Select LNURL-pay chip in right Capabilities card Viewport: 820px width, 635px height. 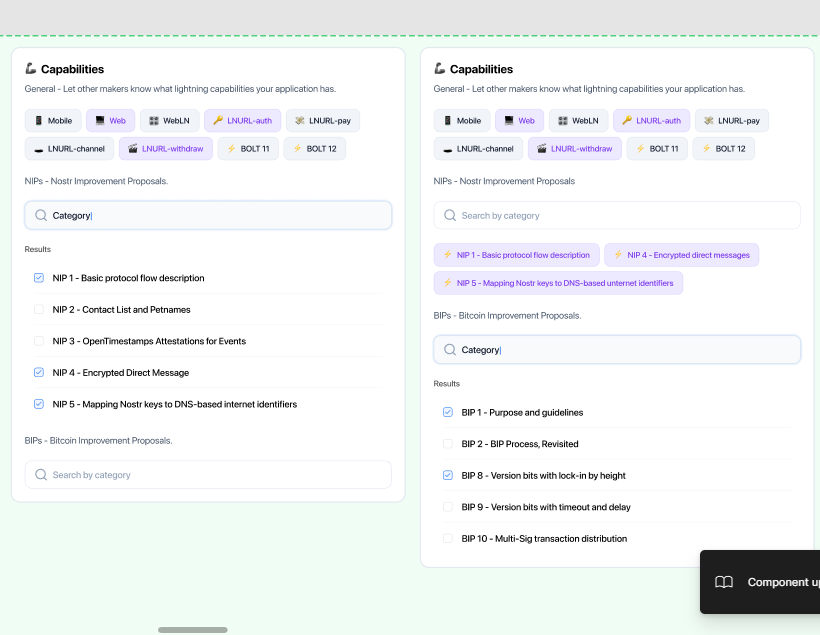732,121
